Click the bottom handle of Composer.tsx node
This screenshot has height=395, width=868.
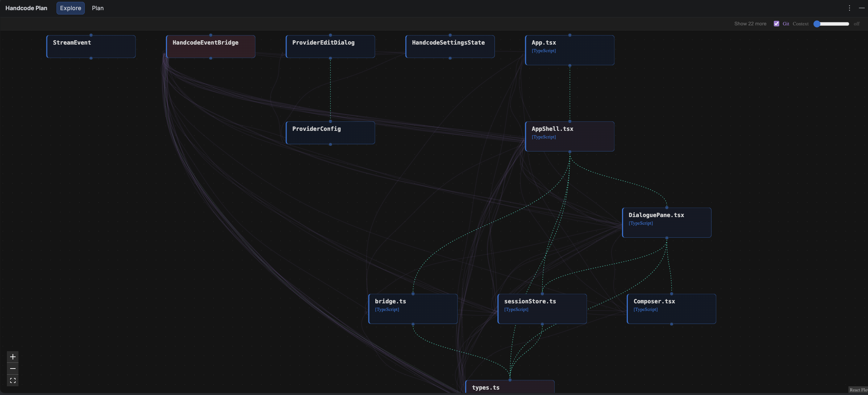click(672, 324)
